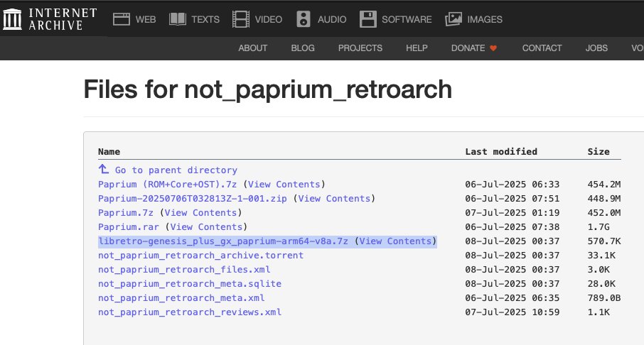Click the 570.7K size value
Screen dimensions: 644x345
tap(603, 241)
